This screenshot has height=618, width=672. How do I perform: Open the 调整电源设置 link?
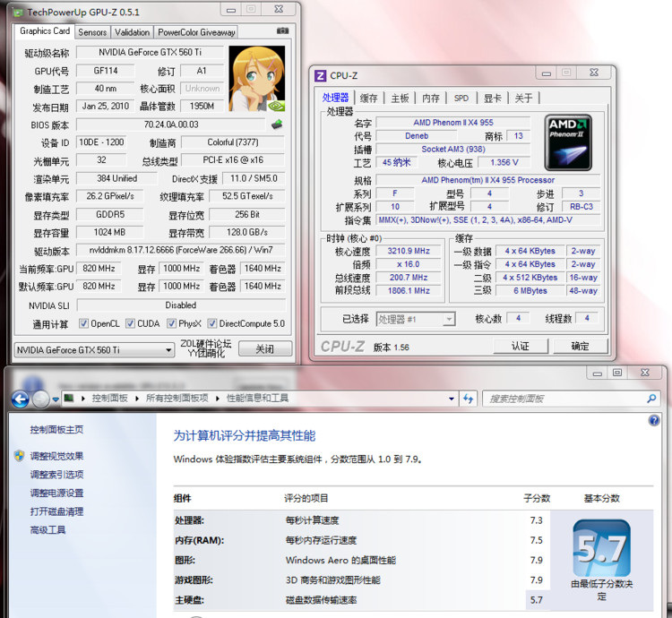point(56,493)
